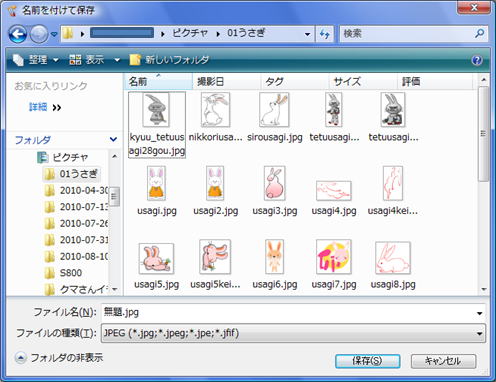Image resolution: width=496 pixels, height=382 pixels.
Task: Open the recent pages dropdown arrow
Action: point(54,34)
